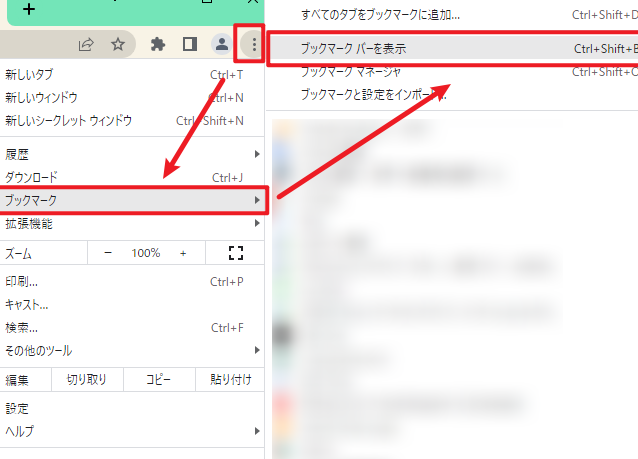Increase zoom with plus button

pyautogui.click(x=183, y=253)
